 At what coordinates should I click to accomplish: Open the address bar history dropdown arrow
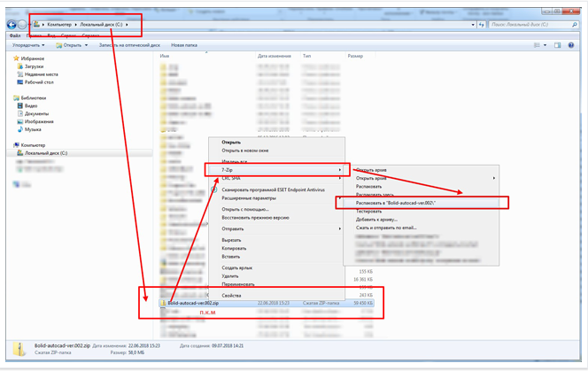[x=473, y=25]
